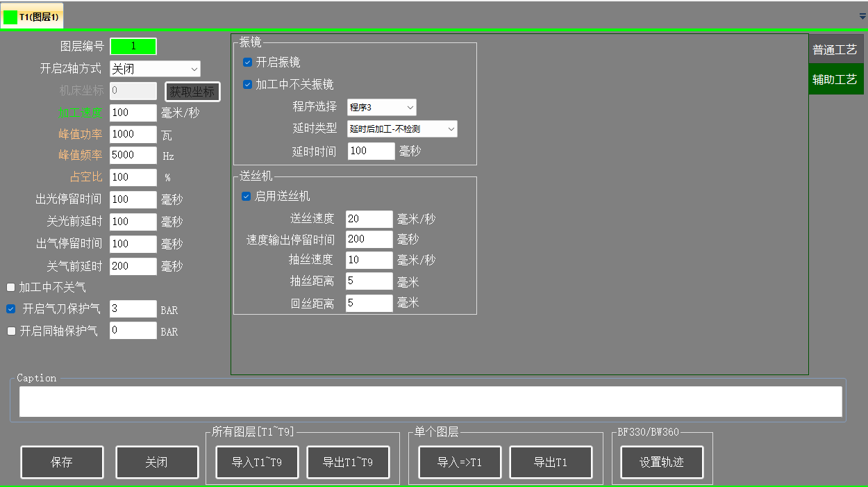The image size is (868, 487).
Task: Toggle the 开启气刀保护气 checkbox
Action: click(11, 309)
